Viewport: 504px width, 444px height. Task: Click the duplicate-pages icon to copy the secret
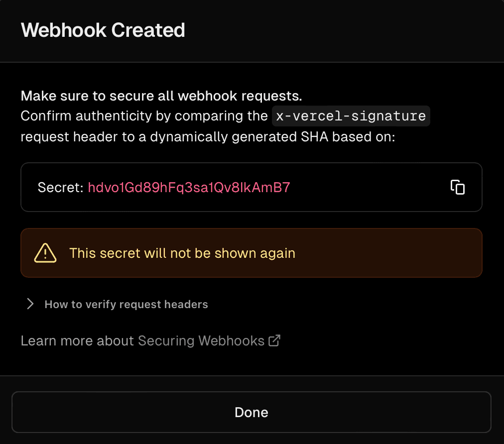click(457, 187)
